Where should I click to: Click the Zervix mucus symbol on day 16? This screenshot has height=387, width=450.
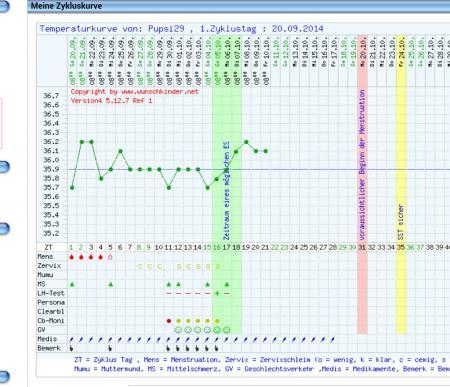point(217,266)
